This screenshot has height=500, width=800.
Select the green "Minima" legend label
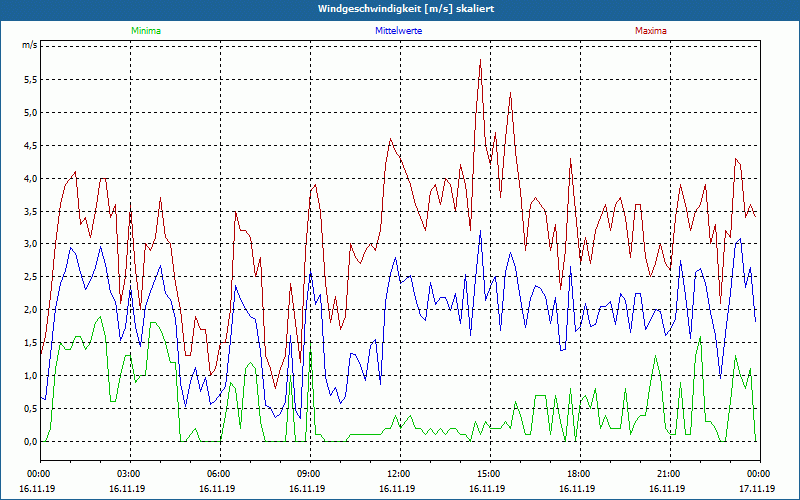click(145, 31)
